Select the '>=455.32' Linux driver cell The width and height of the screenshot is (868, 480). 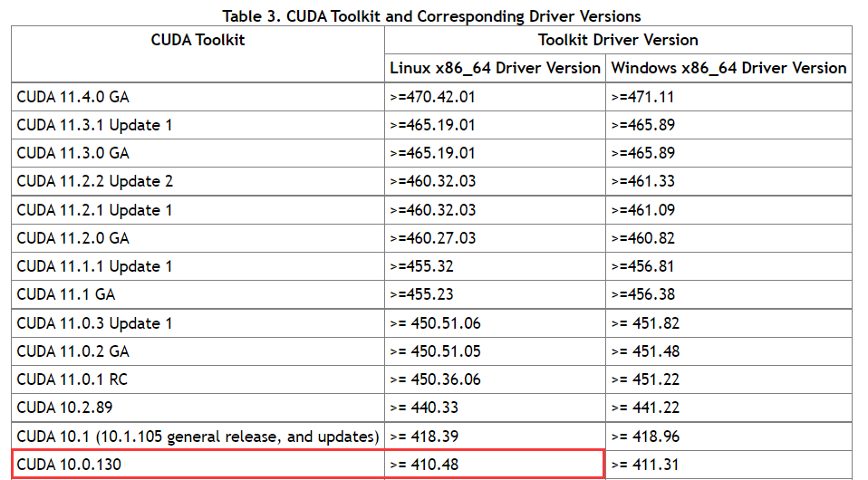point(495,266)
